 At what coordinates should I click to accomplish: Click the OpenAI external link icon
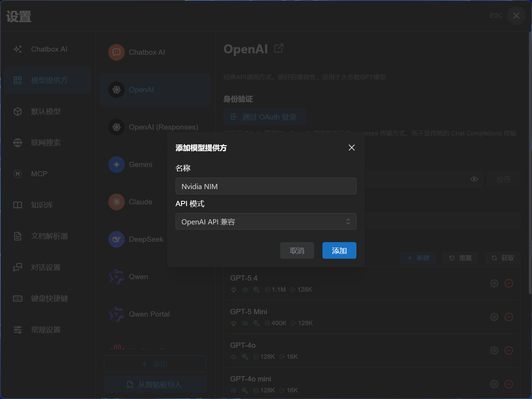point(278,48)
